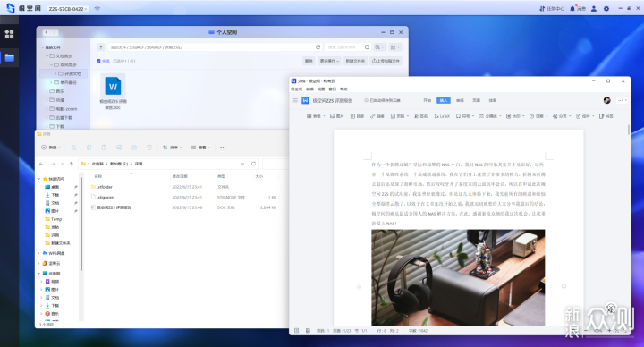Switch to the 审阅 tab in the editor
Image resolution: width=644 pixels, height=347 pixels.
460,100
